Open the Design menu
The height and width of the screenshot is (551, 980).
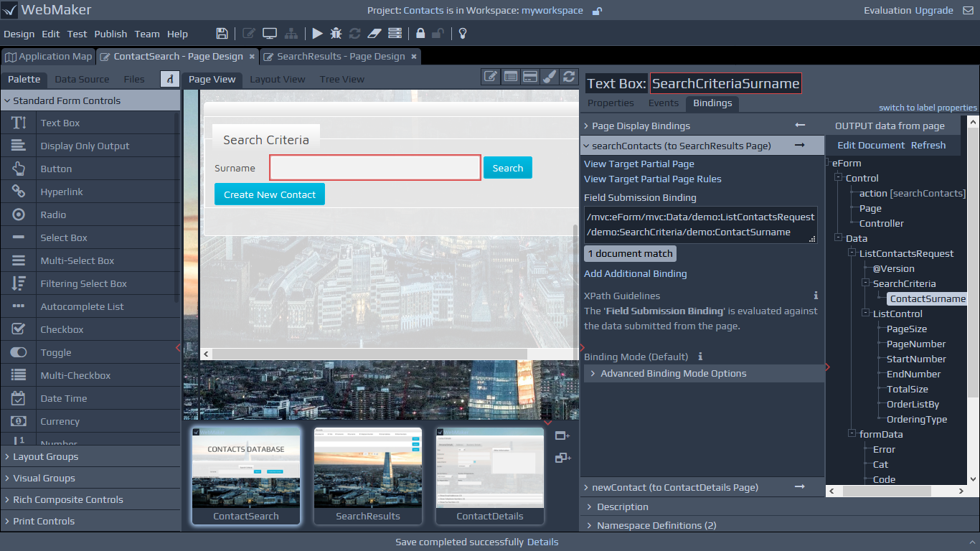[x=19, y=34]
